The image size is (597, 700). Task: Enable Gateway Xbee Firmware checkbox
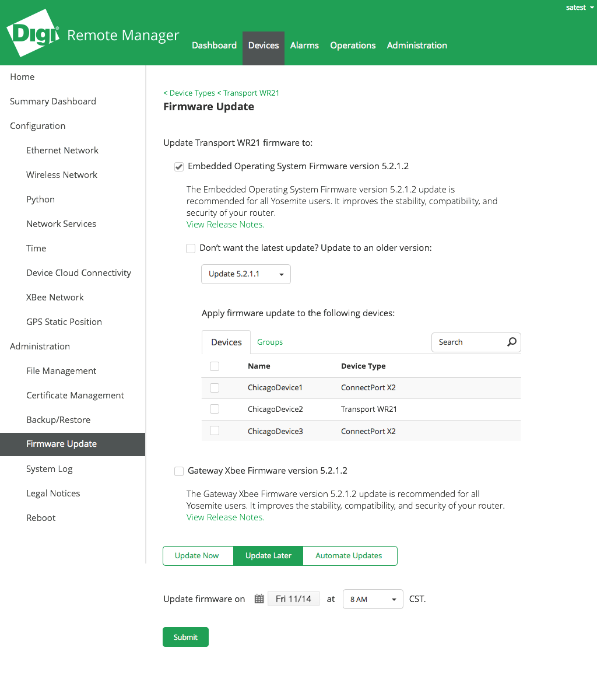tap(179, 471)
